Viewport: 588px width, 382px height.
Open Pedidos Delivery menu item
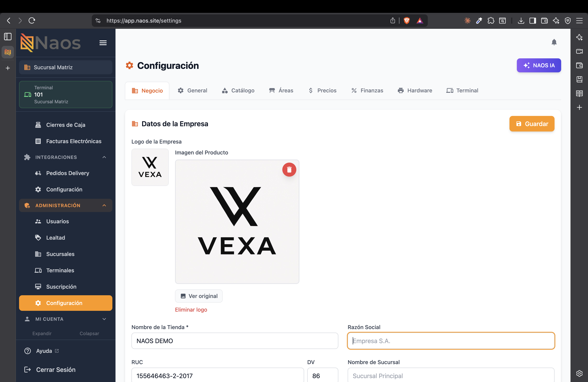click(x=66, y=173)
